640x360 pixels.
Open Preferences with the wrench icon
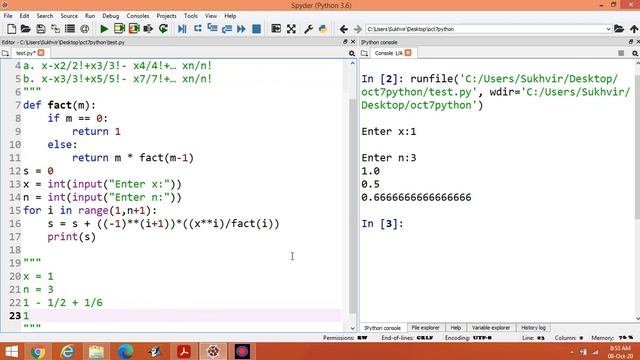point(308,29)
